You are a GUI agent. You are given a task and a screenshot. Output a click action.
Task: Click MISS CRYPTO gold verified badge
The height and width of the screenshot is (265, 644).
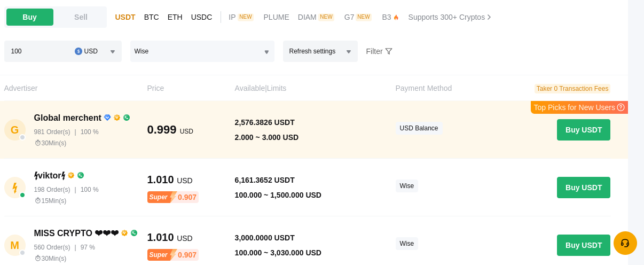click(x=124, y=233)
